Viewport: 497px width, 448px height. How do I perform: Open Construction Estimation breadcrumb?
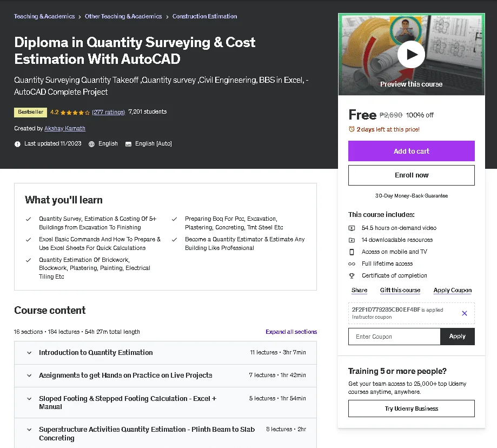click(x=205, y=16)
